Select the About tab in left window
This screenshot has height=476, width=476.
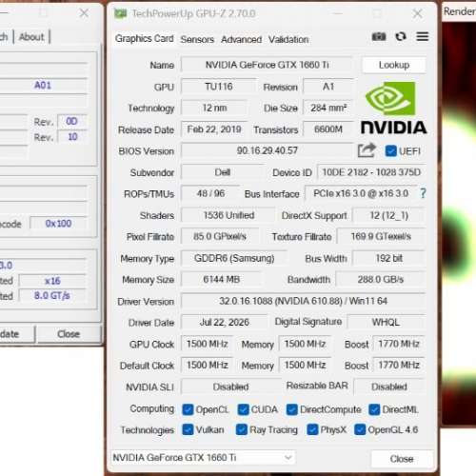tap(31, 37)
